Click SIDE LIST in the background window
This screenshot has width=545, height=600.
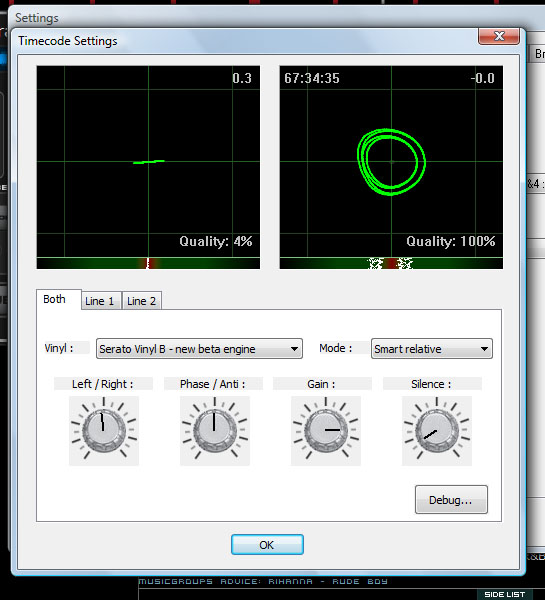pos(504,594)
